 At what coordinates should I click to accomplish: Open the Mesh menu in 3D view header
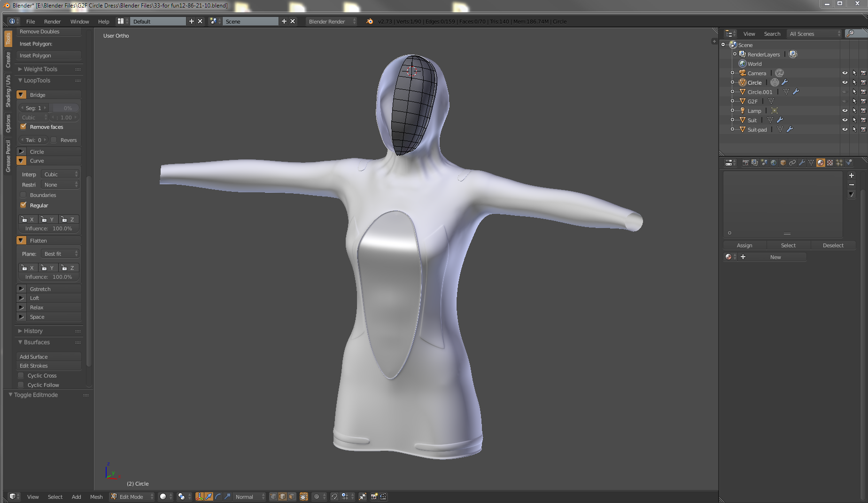coord(96,496)
